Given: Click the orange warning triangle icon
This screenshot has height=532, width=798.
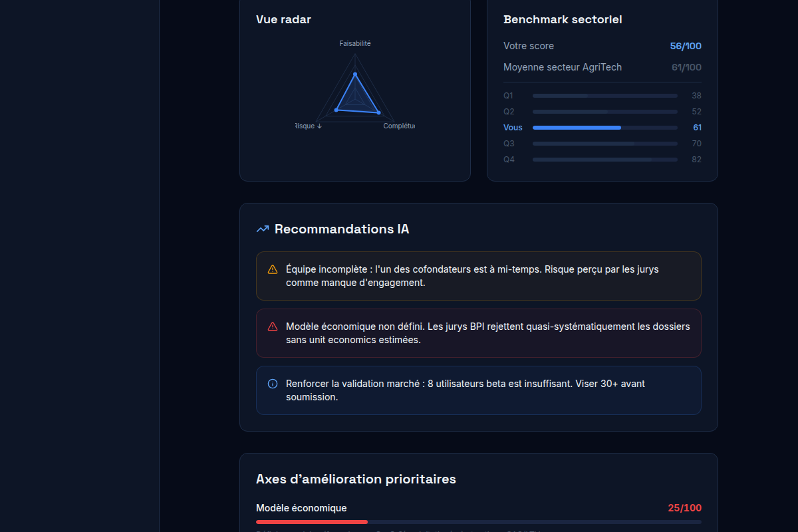Looking at the screenshot, I should pos(273,269).
